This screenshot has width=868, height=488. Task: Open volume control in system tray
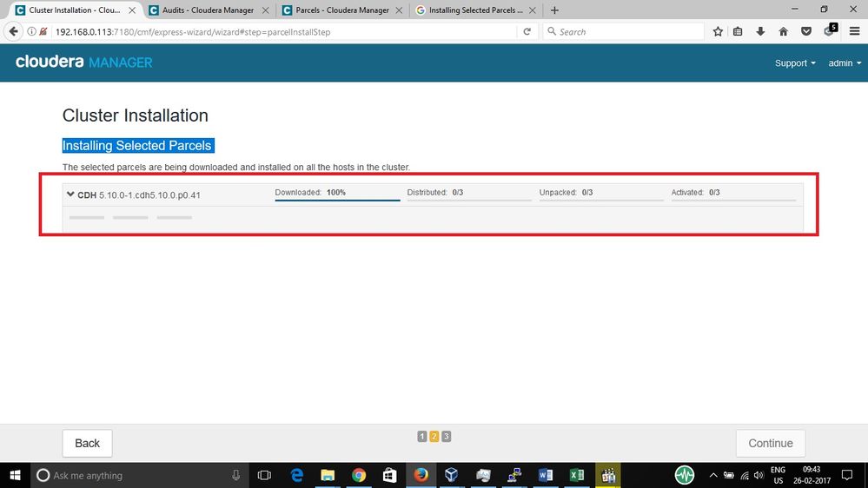click(759, 475)
